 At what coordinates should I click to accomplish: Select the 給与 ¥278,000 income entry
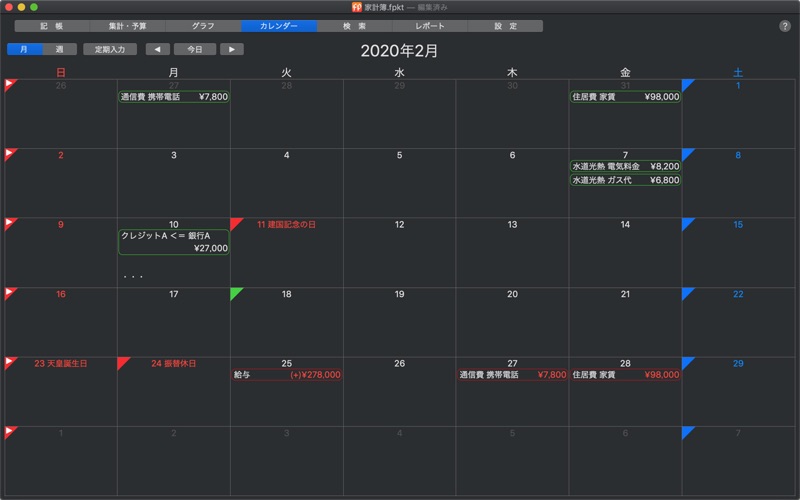coord(287,375)
